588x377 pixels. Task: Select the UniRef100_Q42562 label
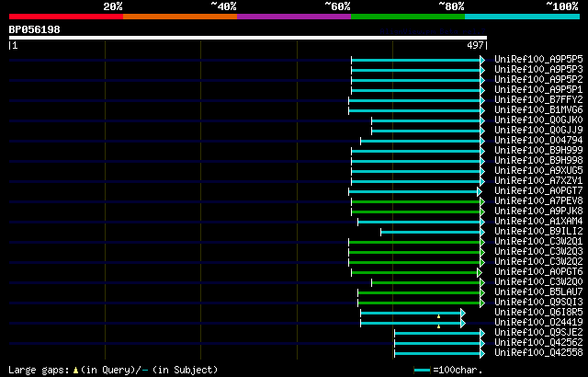pos(538,343)
